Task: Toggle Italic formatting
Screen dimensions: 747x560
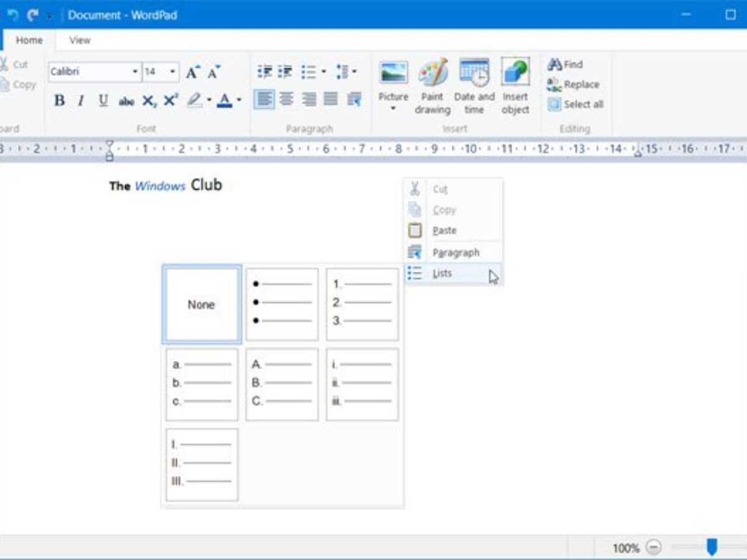Action: click(80, 100)
